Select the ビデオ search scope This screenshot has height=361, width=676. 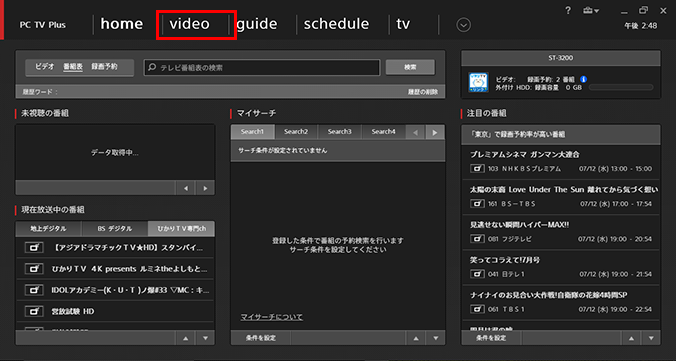tap(45, 67)
